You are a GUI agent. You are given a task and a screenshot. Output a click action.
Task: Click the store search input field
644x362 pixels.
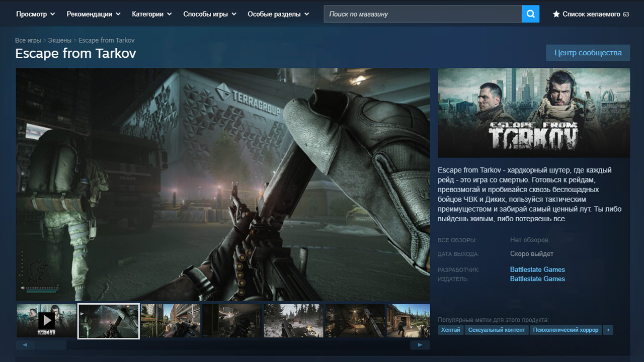click(423, 14)
